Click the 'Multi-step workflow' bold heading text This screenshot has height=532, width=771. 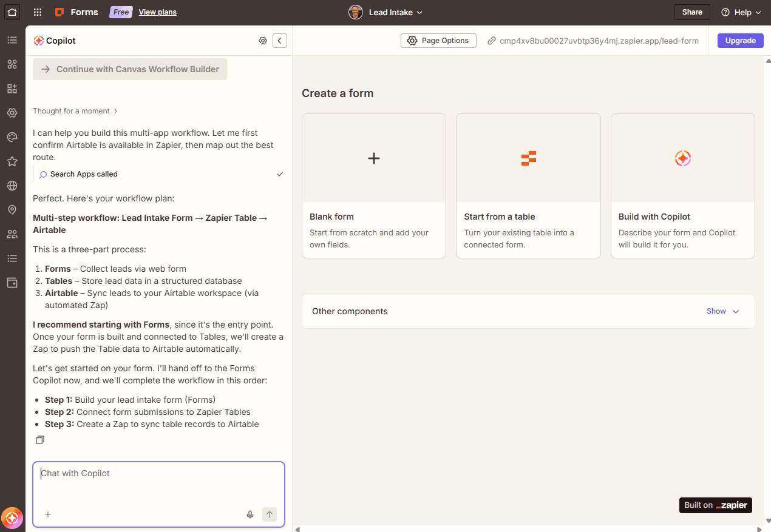pyautogui.click(x=150, y=224)
